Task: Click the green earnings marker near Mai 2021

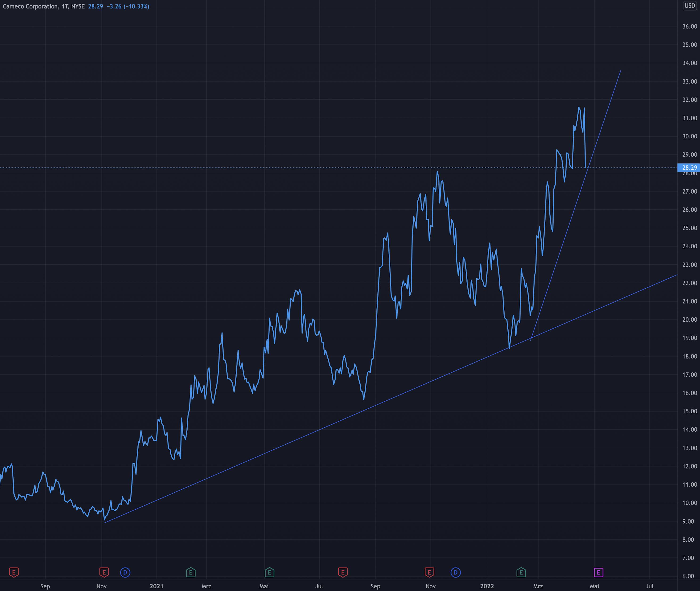Action: [x=269, y=572]
